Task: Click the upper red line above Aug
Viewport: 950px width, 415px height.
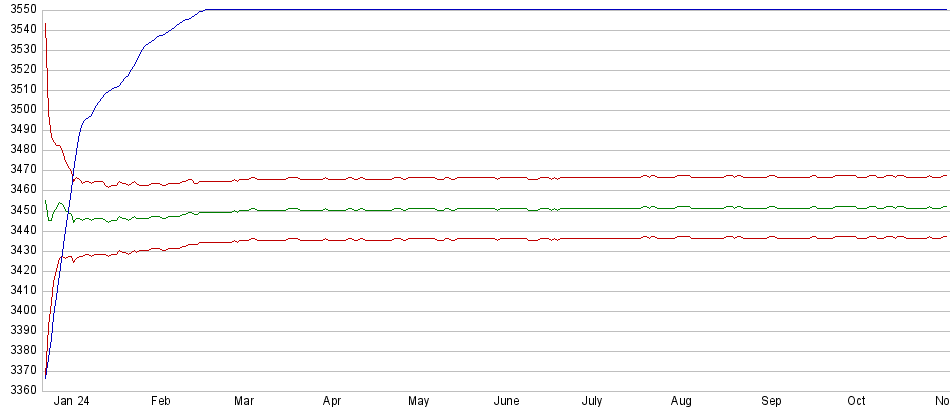Action: point(681,176)
